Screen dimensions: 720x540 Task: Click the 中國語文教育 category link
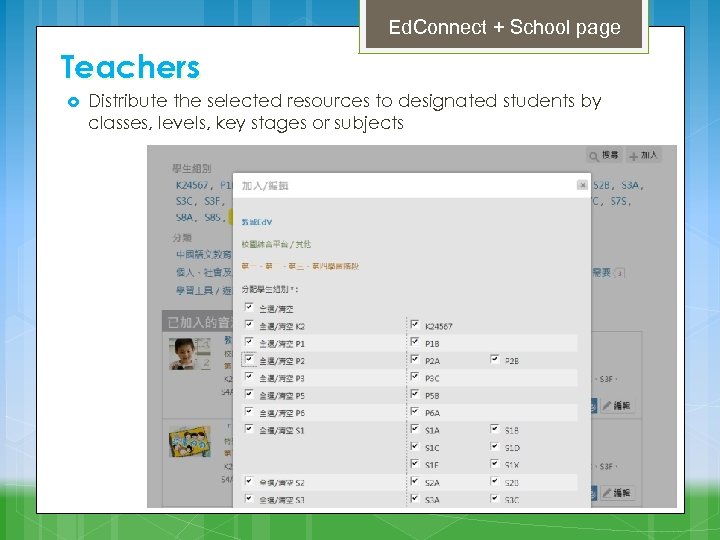click(204, 254)
